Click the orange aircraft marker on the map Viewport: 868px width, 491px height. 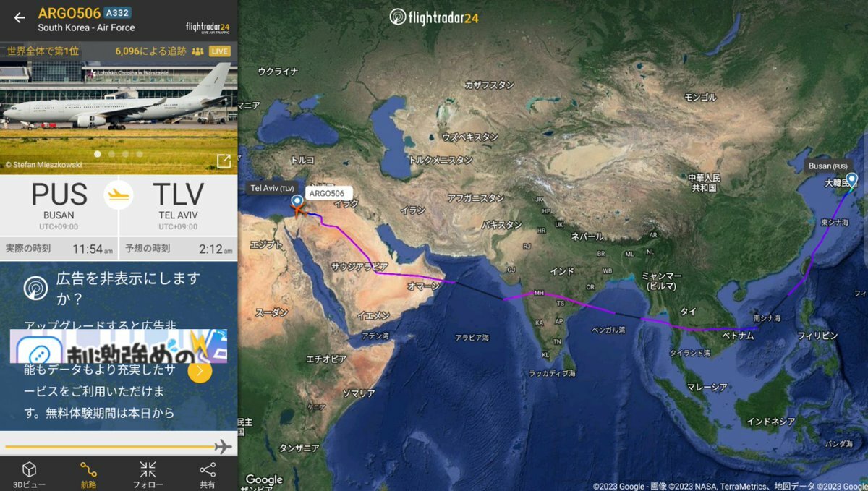(x=297, y=210)
